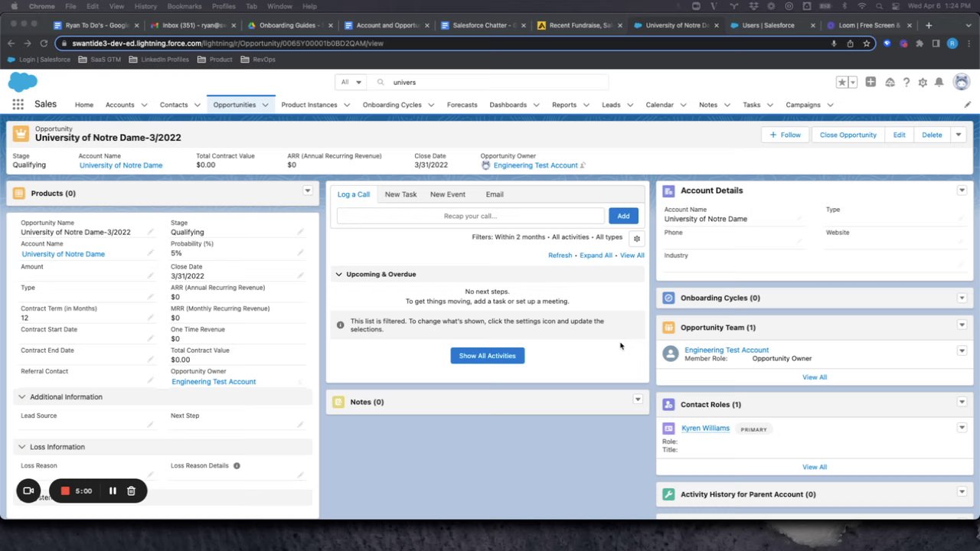This screenshot has height=551, width=980.
Task: Click Expand All in activity timeline
Action: (596, 256)
